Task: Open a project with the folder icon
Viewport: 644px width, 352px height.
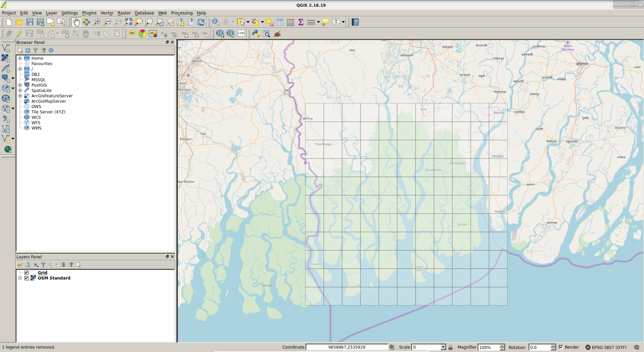Action: 19,22
